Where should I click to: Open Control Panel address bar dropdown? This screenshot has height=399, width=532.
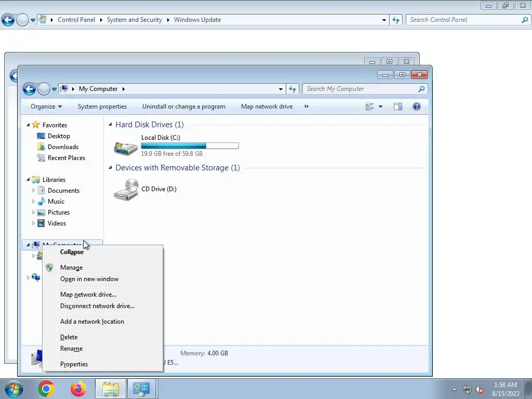click(x=384, y=20)
